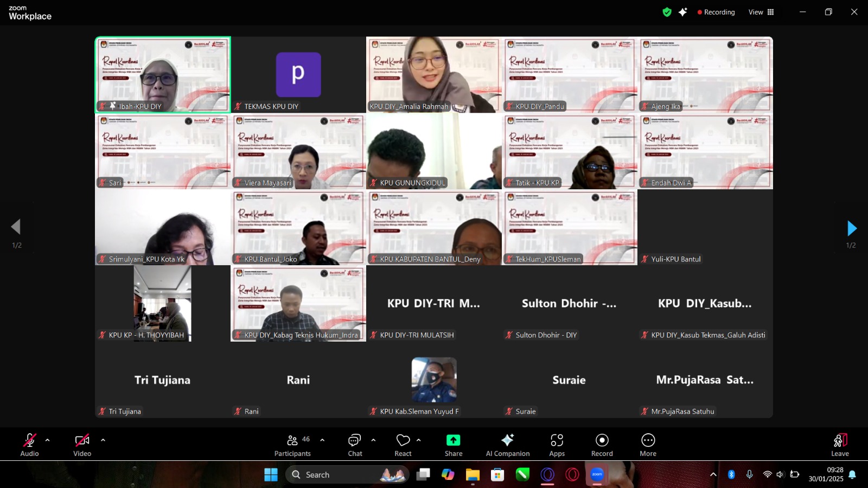The image size is (868, 488).
Task: Open the Chat panel
Action: coord(355,445)
